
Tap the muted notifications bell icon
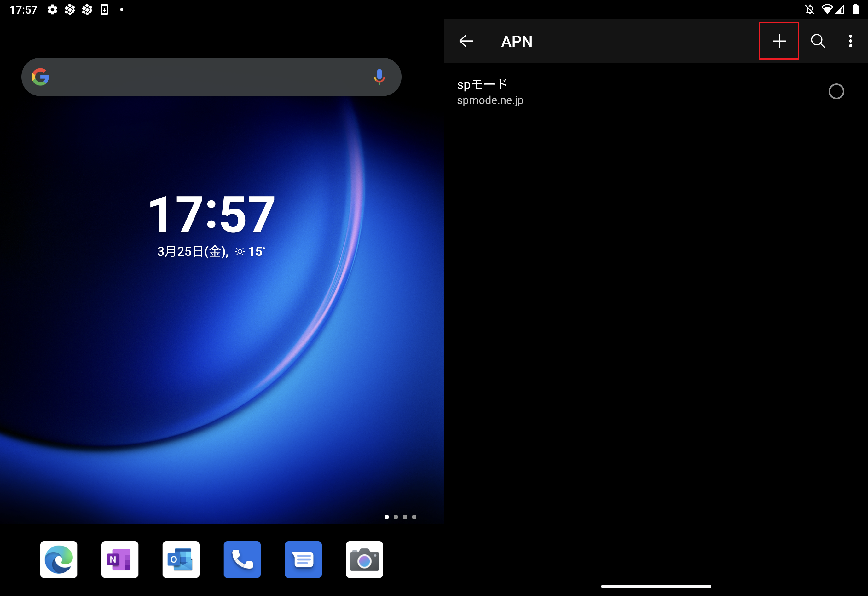pos(810,9)
